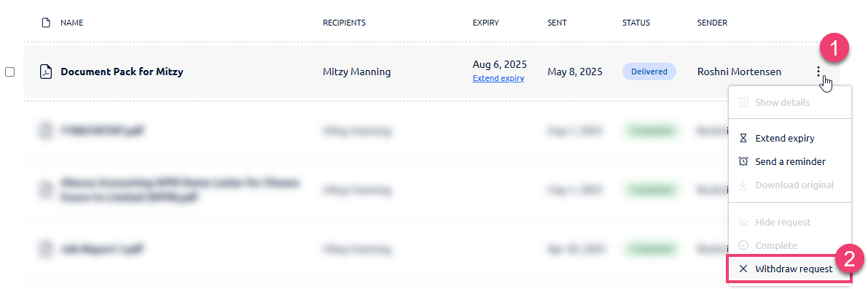This screenshot has width=868, height=289.
Task: Open the three-dot menu for Document Pack
Action: [x=818, y=72]
